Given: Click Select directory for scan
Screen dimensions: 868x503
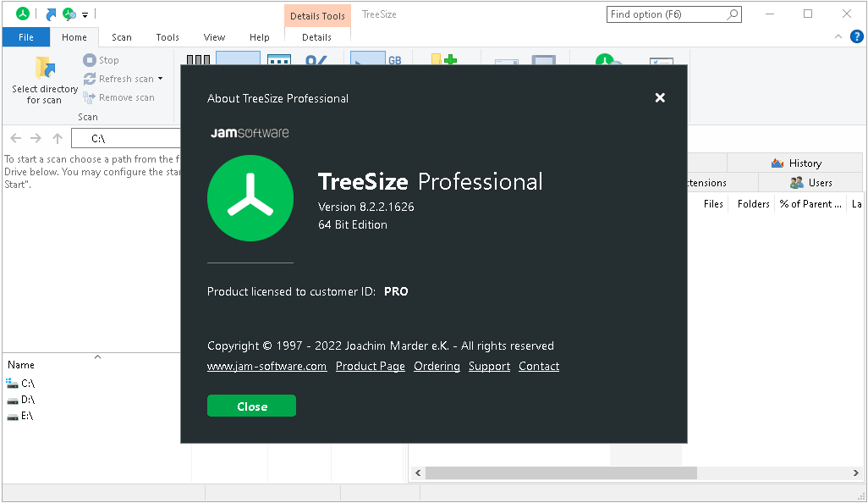Looking at the screenshot, I should pos(45,80).
